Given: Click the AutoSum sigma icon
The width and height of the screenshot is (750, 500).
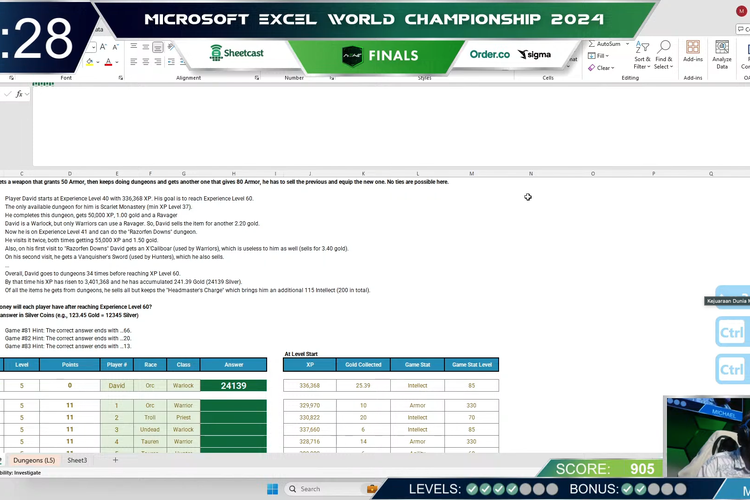Looking at the screenshot, I should pyautogui.click(x=592, y=44).
